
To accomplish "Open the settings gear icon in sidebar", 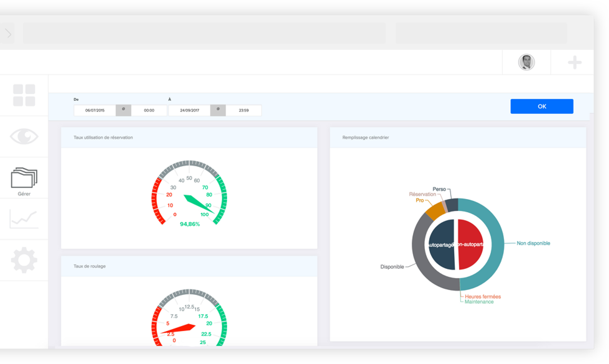I will click(24, 260).
